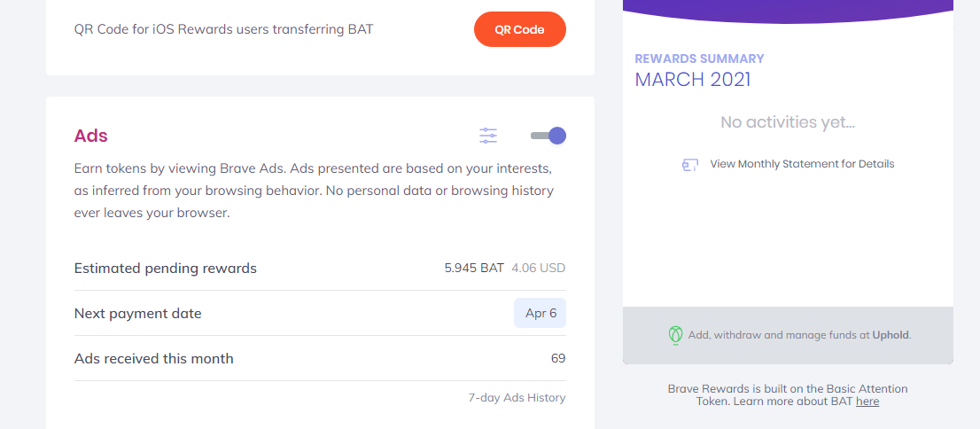This screenshot has height=429, width=980.
Task: Open the Learn more about BAT "here" link
Action: pos(867,402)
